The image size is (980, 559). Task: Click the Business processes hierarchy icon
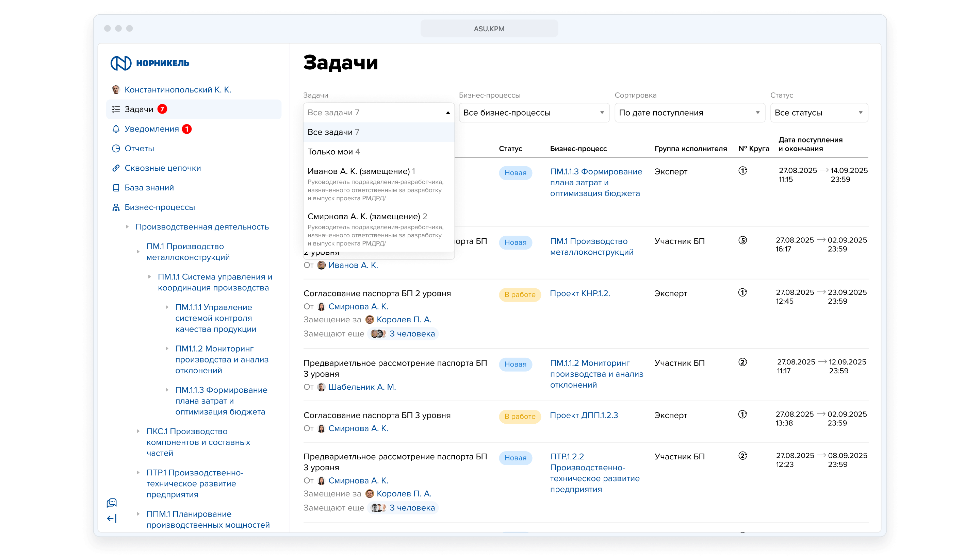click(116, 207)
